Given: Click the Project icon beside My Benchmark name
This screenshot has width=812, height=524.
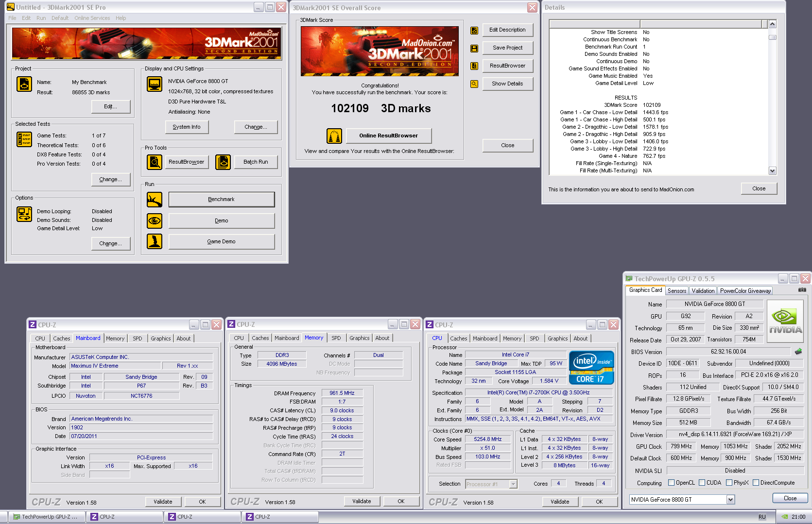Looking at the screenshot, I should (24, 84).
